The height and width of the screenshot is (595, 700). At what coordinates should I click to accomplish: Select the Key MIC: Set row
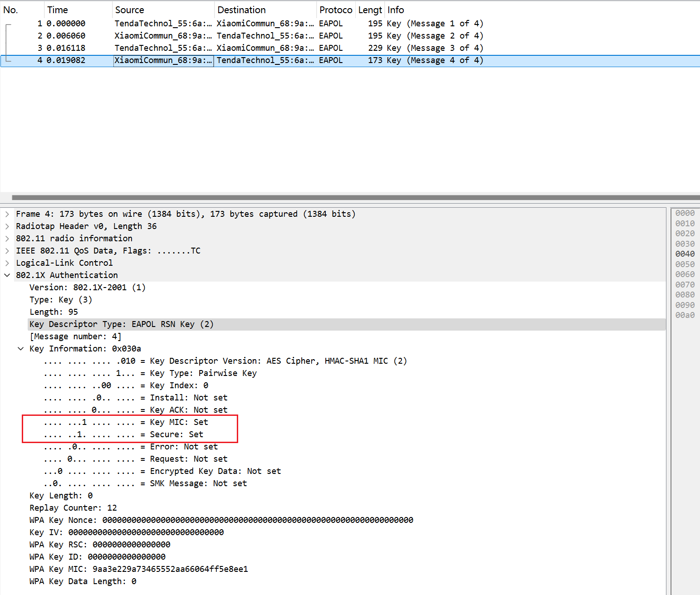coord(126,422)
